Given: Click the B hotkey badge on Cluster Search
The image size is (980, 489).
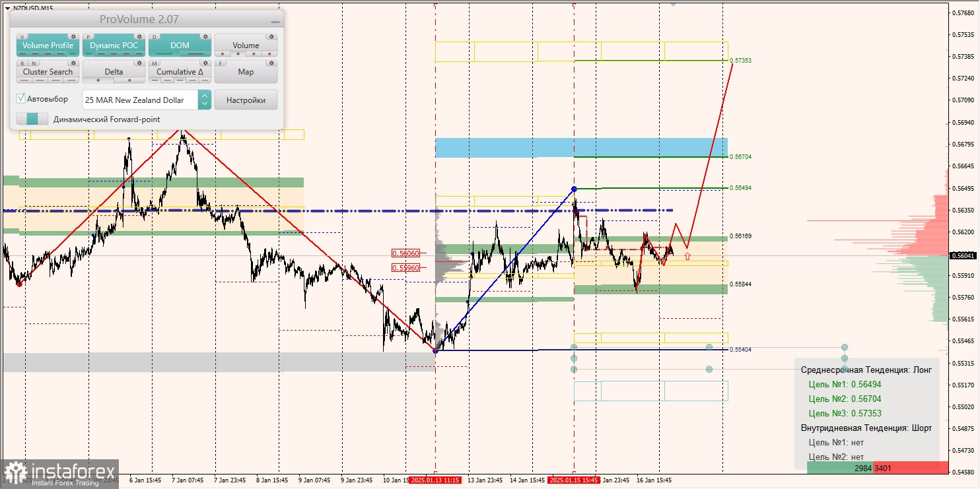Looking at the screenshot, I should point(23,63).
